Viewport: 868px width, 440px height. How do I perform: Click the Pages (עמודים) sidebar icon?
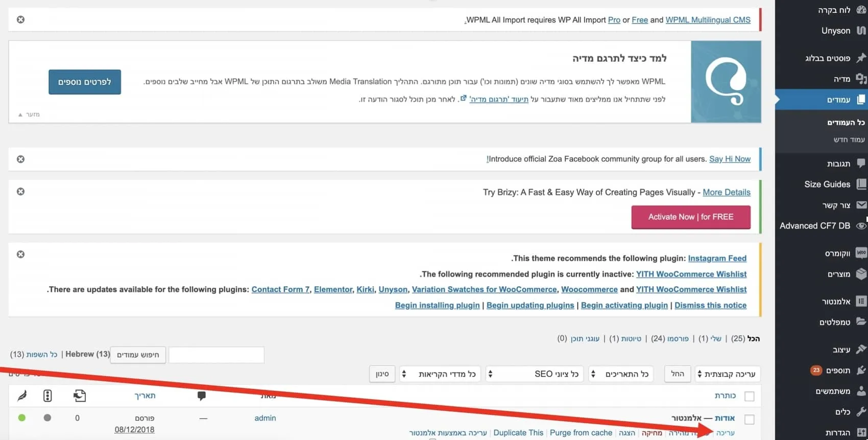click(x=861, y=99)
